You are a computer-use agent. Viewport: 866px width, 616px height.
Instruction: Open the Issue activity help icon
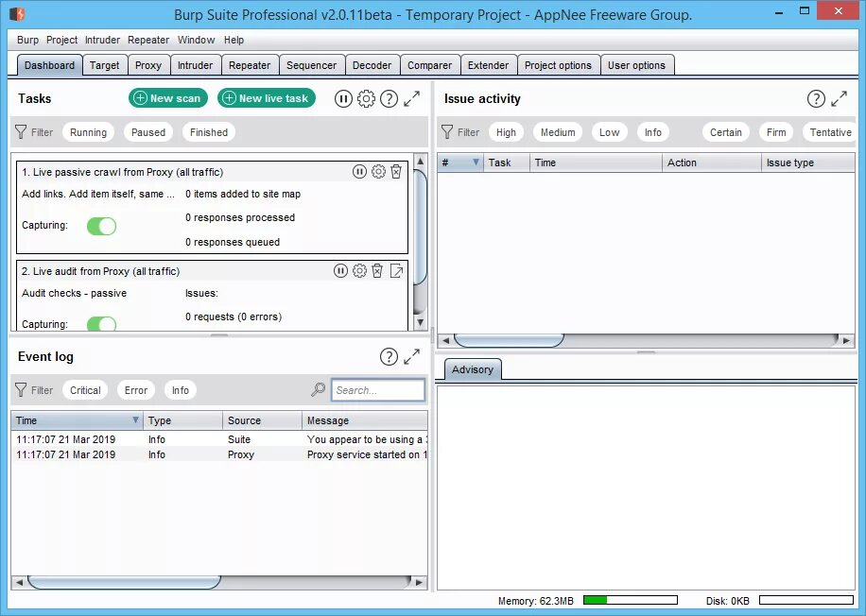click(816, 99)
